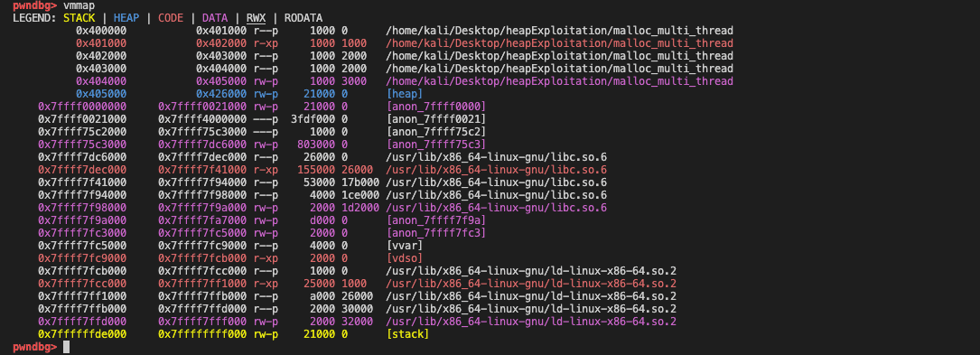Click the start address 0x401000
980x355 pixels.
click(x=101, y=43)
